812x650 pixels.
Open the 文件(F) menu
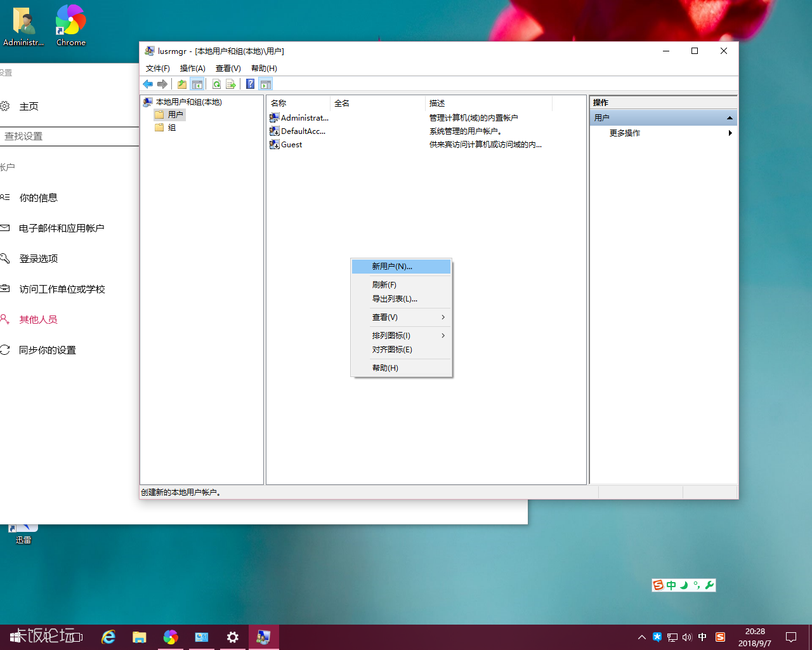point(158,69)
